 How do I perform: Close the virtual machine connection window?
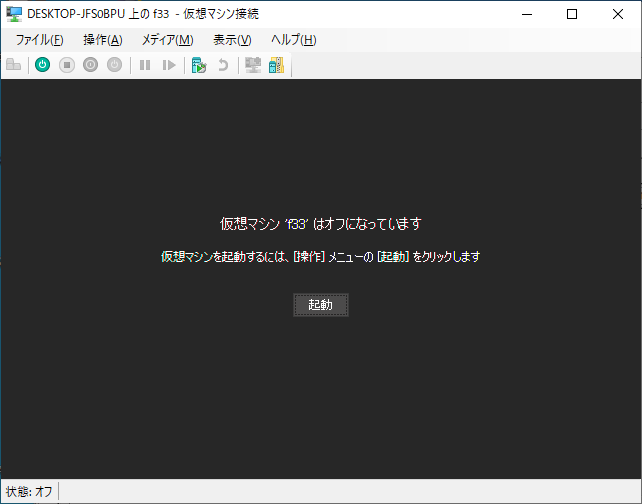(618, 14)
